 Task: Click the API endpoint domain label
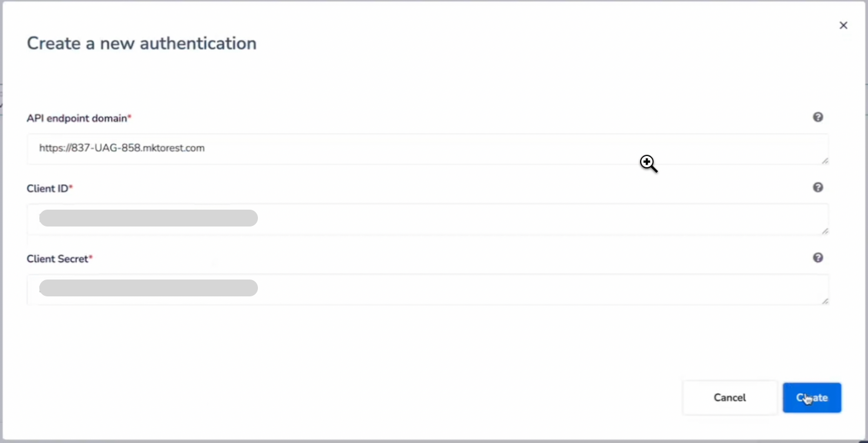point(76,119)
